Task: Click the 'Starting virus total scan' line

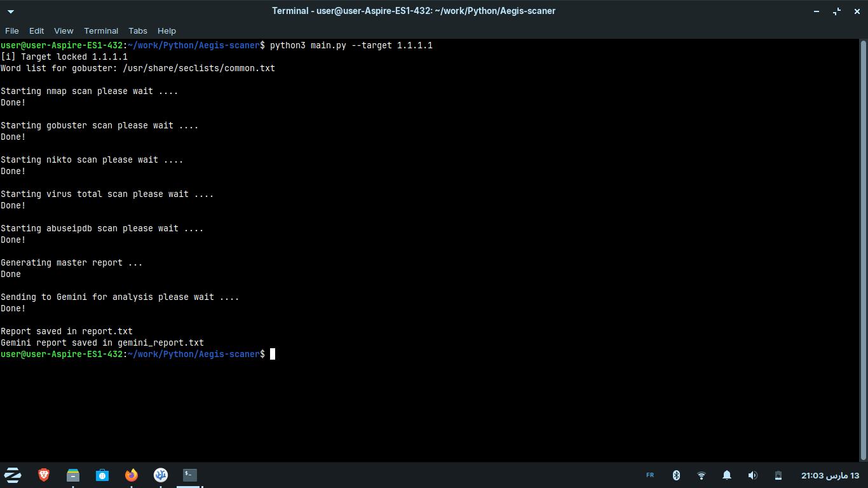Action: point(107,194)
